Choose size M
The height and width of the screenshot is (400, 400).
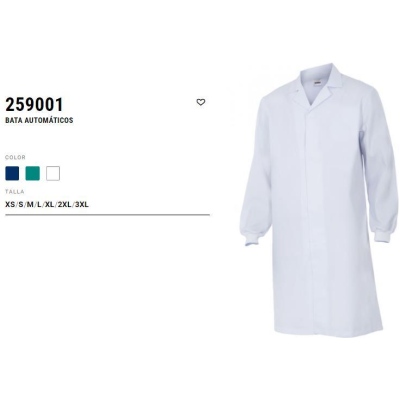pyautogui.click(x=30, y=205)
